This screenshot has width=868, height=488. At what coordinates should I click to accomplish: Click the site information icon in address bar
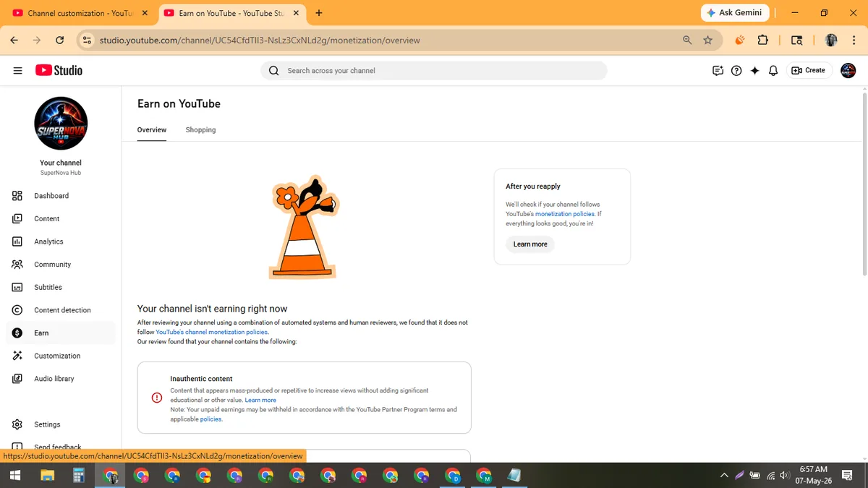(x=88, y=40)
